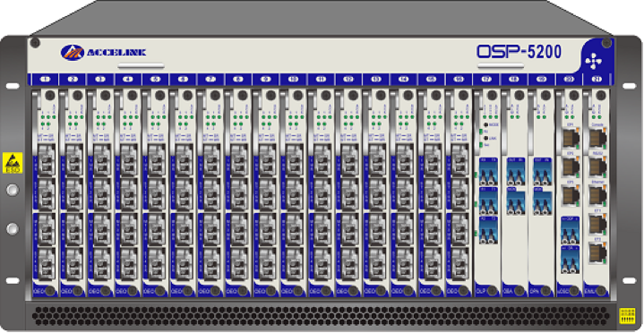Viewport: 644px width, 333px height.
Task: Click the LINK button on slot 17
Action: pyautogui.click(x=485, y=139)
